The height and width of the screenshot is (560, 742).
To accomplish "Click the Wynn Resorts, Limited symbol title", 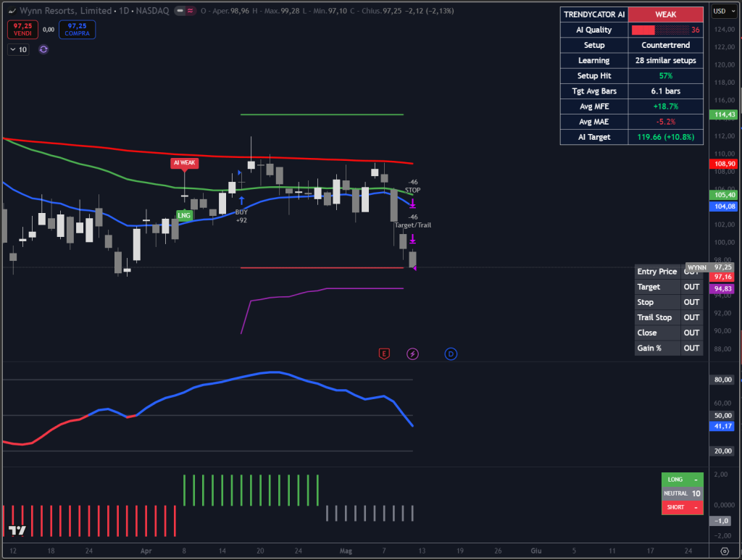I will click(66, 10).
